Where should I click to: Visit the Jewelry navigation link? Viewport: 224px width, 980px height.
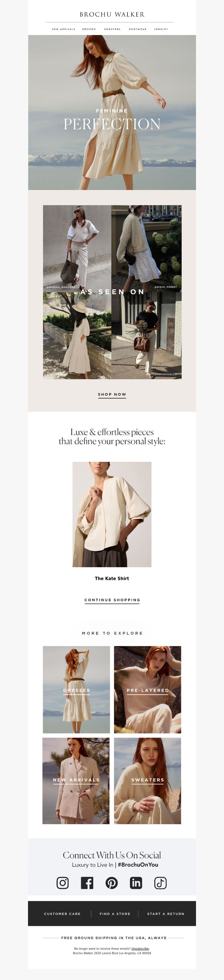pos(161,29)
